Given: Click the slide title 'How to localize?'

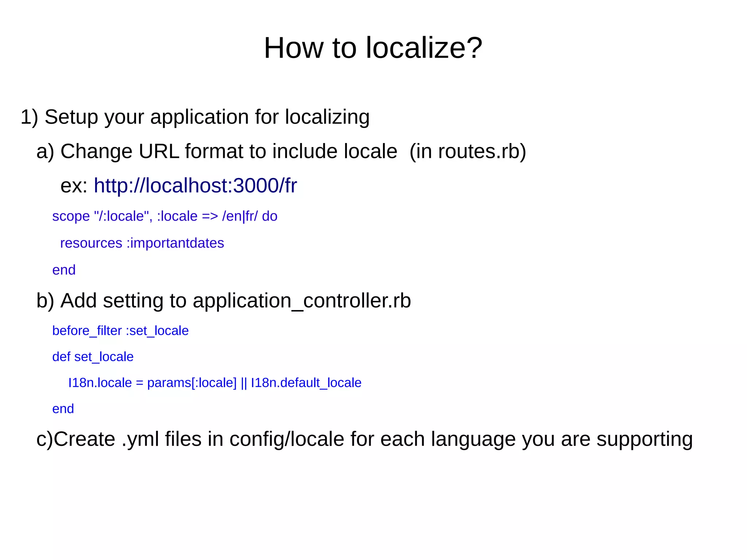Looking at the screenshot, I should [373, 48].
